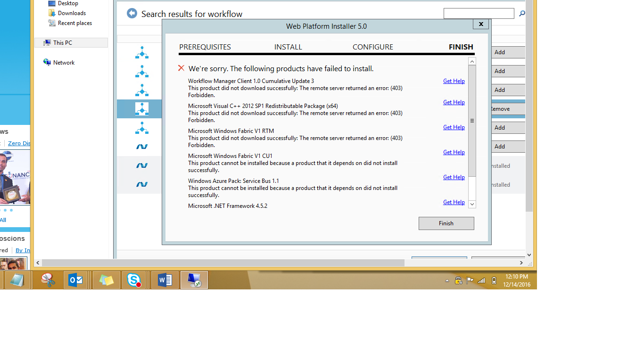The width and height of the screenshot is (644, 362).
Task: Open Get Help for Windows Azure Pack: Service Bus
Action: coord(454,177)
